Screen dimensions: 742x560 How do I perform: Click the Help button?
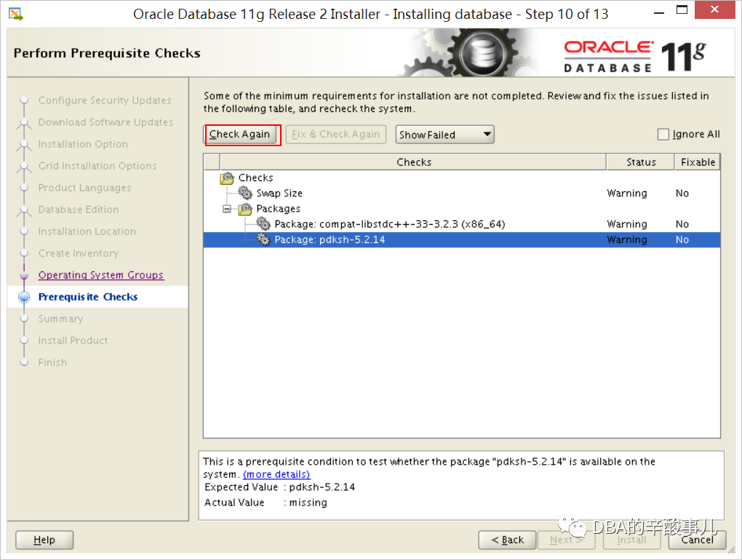[x=44, y=540]
